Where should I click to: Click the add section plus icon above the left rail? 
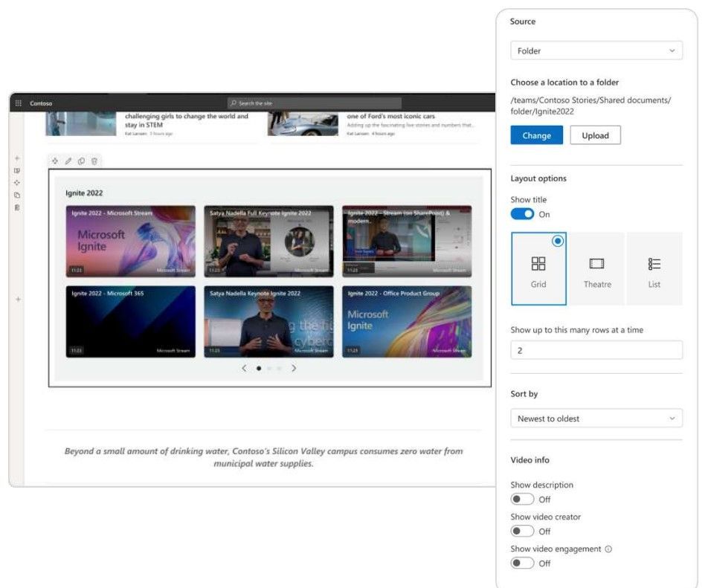click(x=17, y=158)
